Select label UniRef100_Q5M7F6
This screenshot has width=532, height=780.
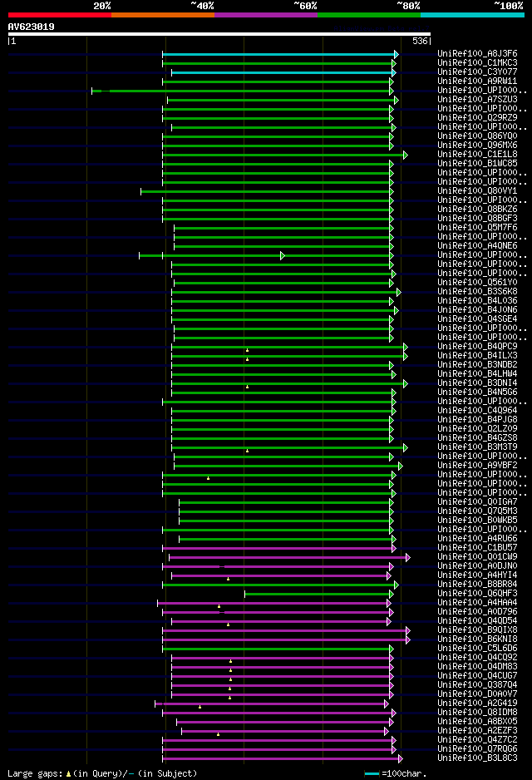coord(477,227)
